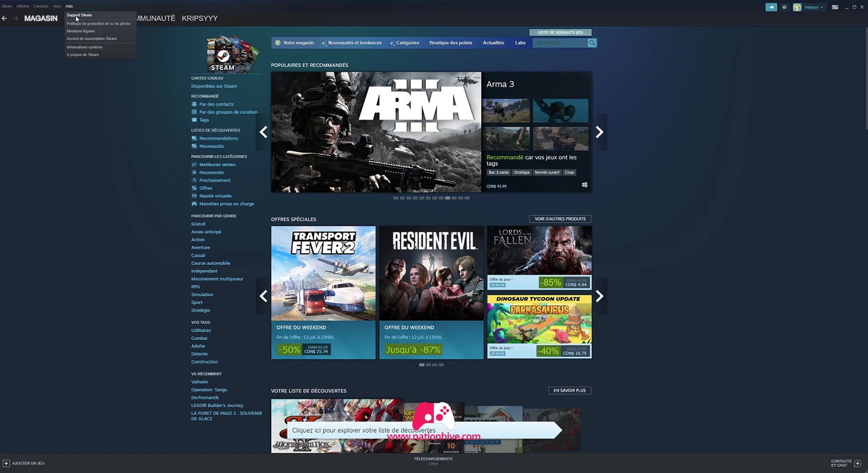Open 'Boutique des points'

pyautogui.click(x=451, y=43)
